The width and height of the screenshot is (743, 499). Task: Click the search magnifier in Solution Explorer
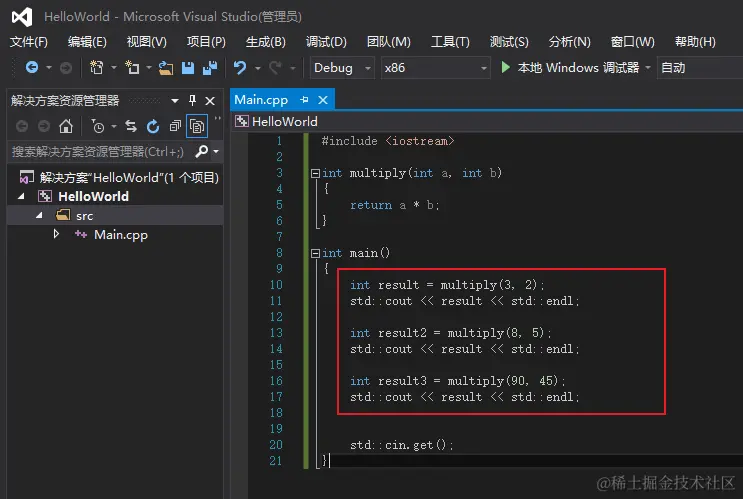pyautogui.click(x=201, y=152)
